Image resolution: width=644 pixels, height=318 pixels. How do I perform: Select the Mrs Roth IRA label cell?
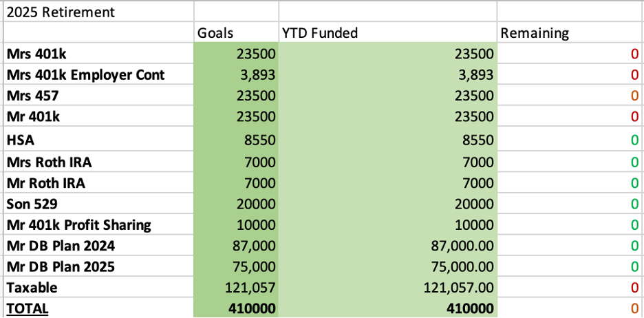pyautogui.click(x=48, y=162)
